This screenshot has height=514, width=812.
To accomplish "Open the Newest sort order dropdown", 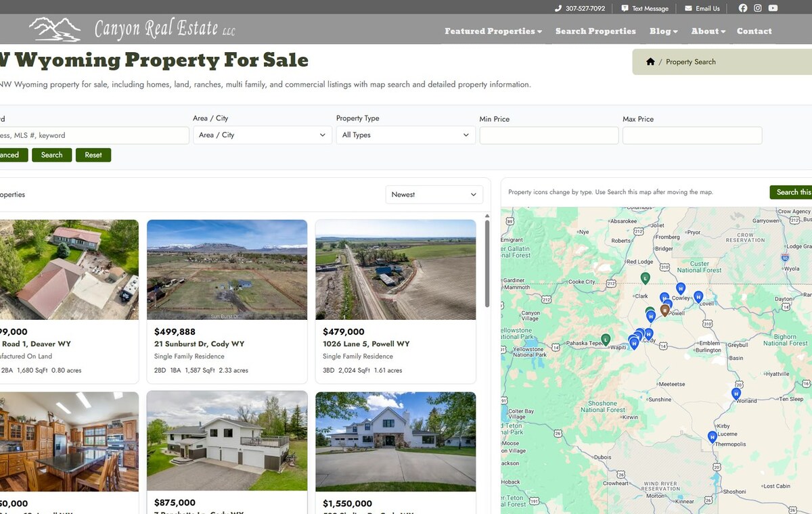I will pos(434,195).
